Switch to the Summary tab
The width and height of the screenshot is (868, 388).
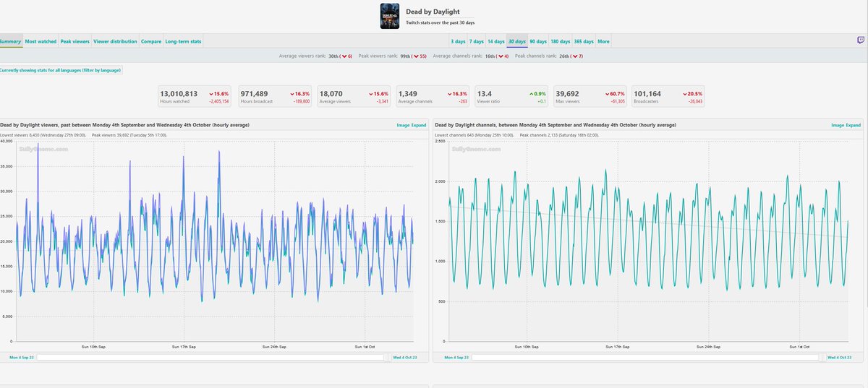(10, 41)
